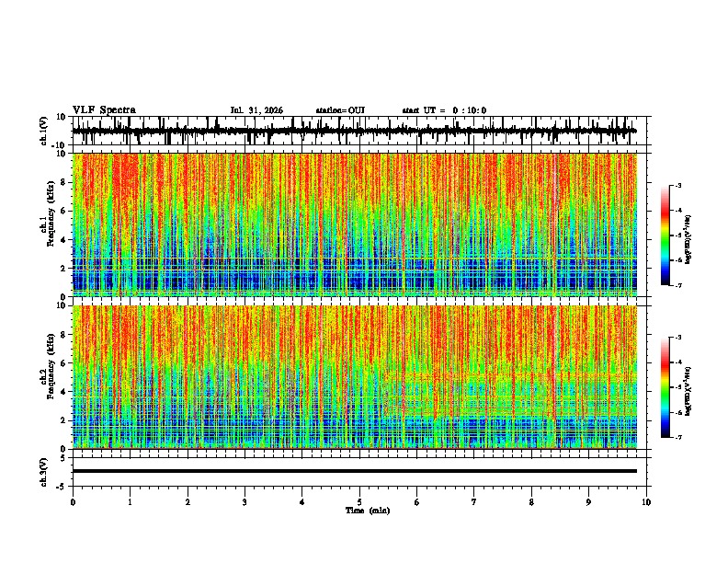Screen dimensions: 728x563
Task: Click time axis tick label "9"
Action: [588, 502]
